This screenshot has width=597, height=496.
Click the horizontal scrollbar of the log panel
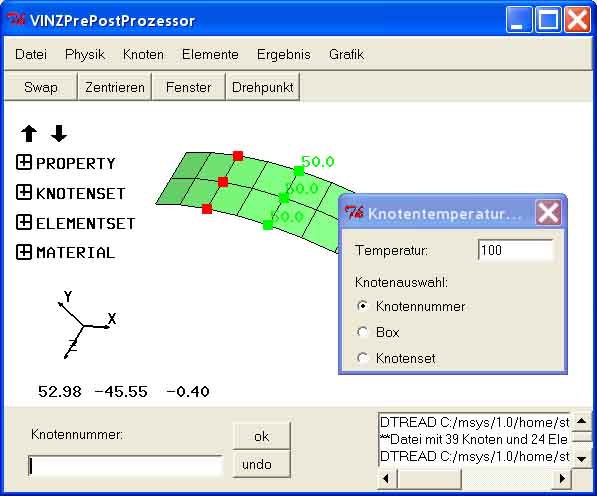click(474, 478)
